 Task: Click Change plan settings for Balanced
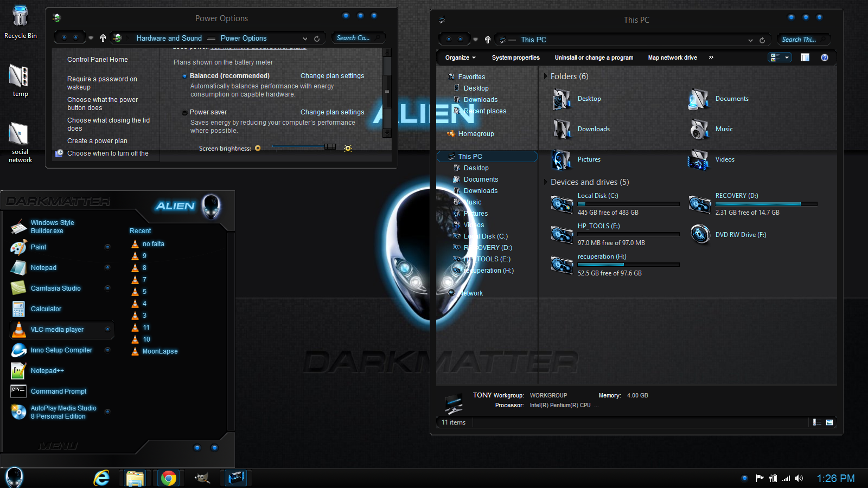tap(333, 76)
